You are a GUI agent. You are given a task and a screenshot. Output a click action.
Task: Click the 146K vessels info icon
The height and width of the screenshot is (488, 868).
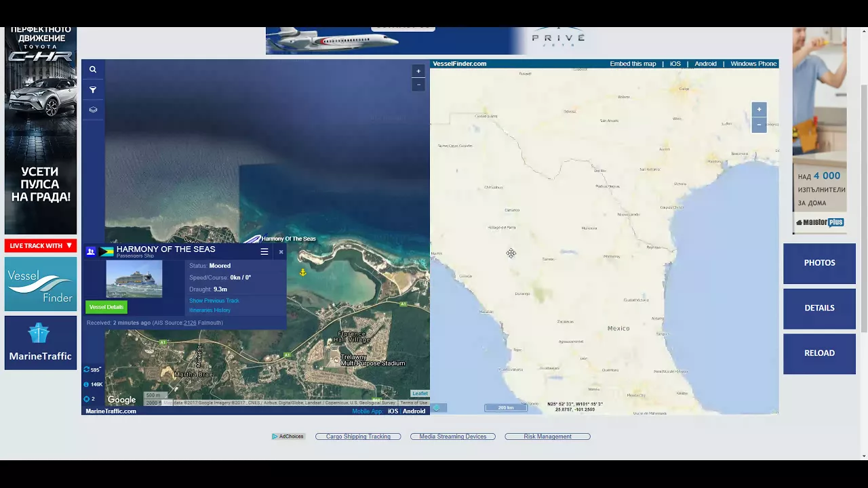pyautogui.click(x=86, y=384)
